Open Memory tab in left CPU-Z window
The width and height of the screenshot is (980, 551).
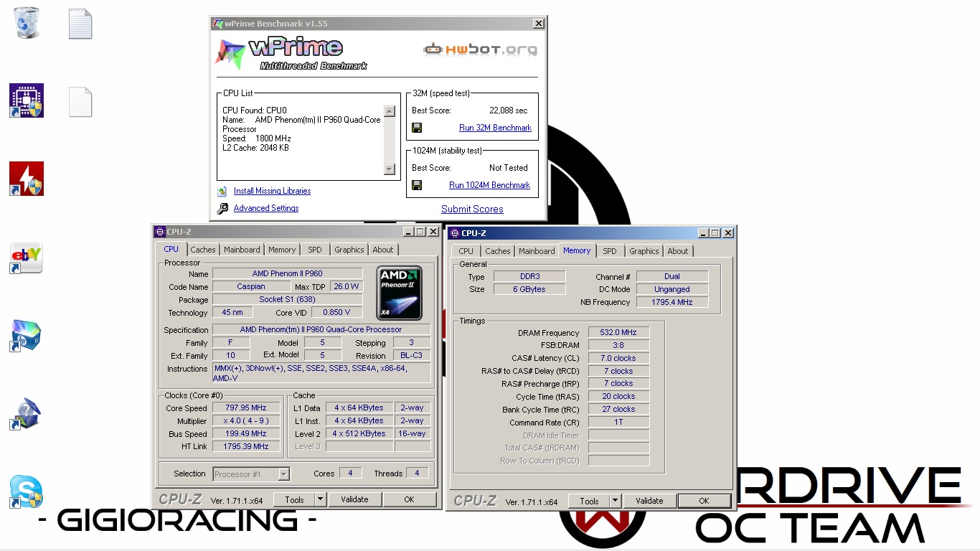pyautogui.click(x=282, y=250)
